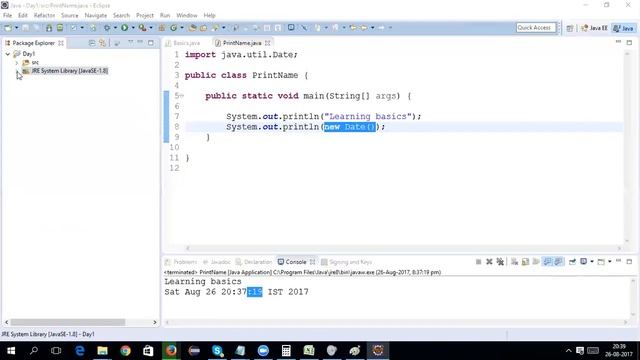Viewport: 640px width, 360px height.
Task: Click the New Java Package icon
Action: click(x=162, y=28)
